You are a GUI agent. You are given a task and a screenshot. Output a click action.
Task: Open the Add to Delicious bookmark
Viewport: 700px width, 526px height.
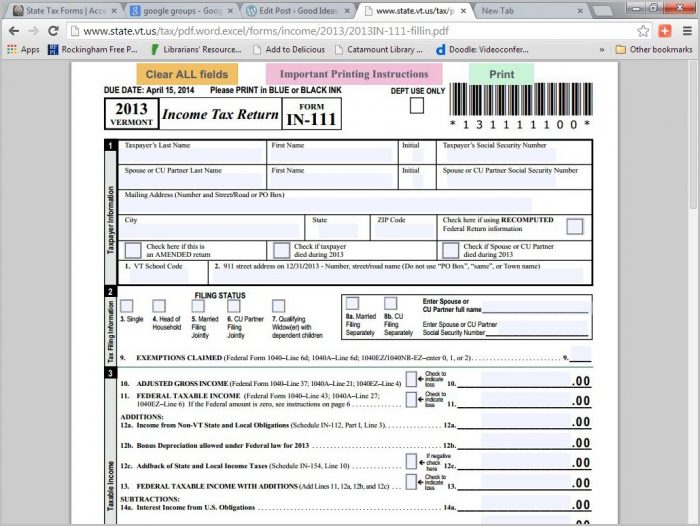click(289, 50)
